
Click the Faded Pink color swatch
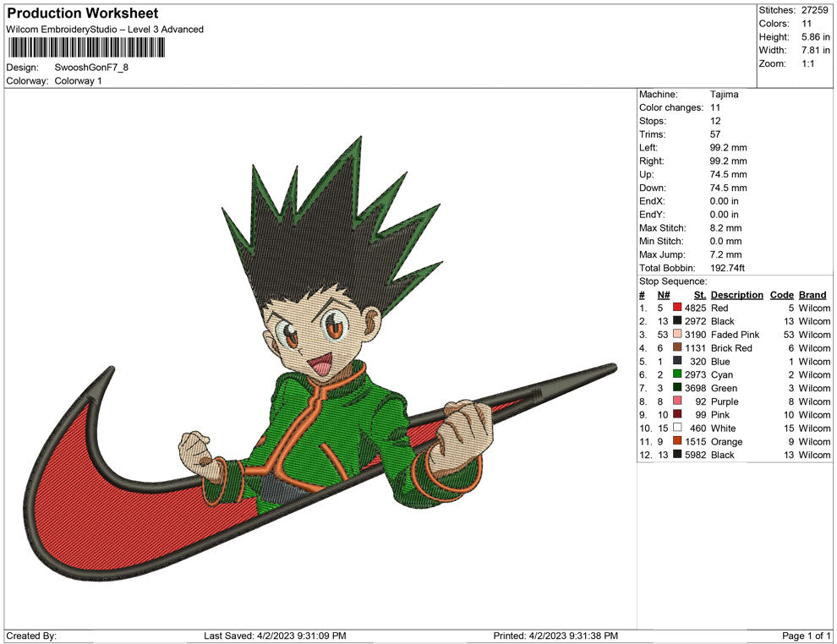pos(677,334)
